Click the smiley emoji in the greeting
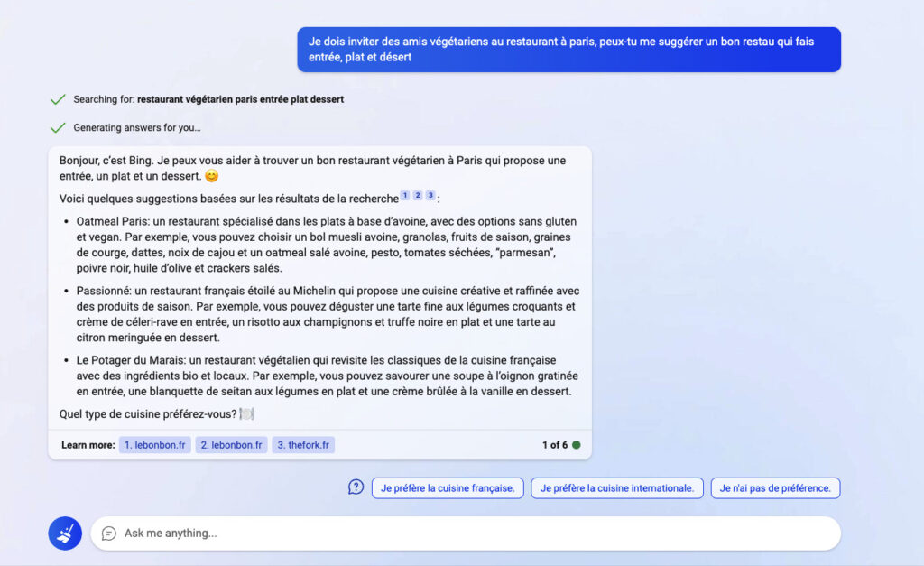The width and height of the screenshot is (924, 566). tap(211, 176)
